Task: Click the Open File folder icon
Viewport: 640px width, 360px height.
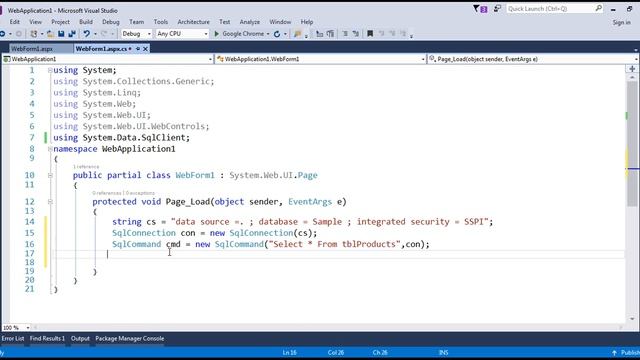Action: pyautogui.click(x=50, y=34)
